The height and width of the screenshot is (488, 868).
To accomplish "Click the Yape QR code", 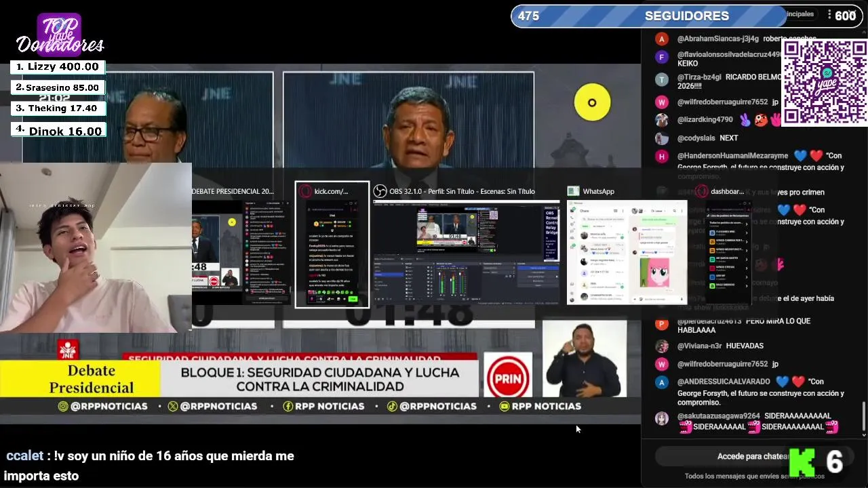I will click(x=825, y=83).
